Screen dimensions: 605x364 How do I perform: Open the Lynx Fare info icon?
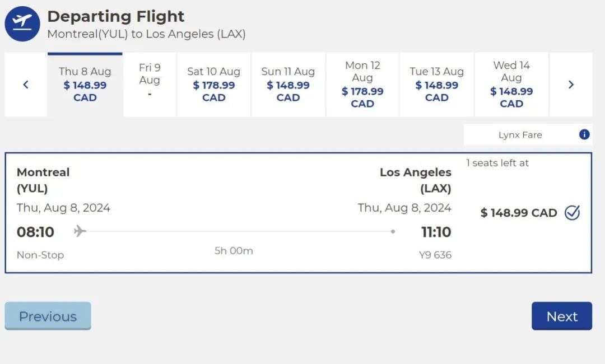[x=584, y=134]
